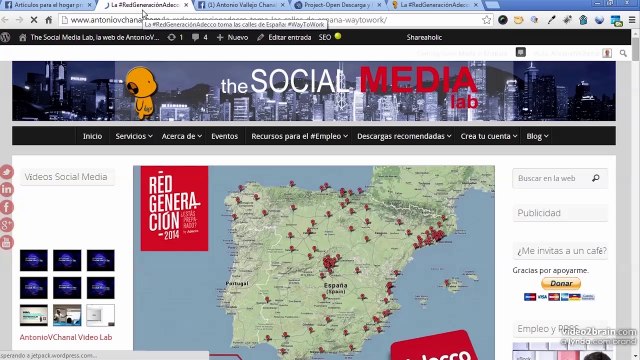Open The Social Media Lab site link in admin bar
Screen dimensions: 640x360
[89, 38]
